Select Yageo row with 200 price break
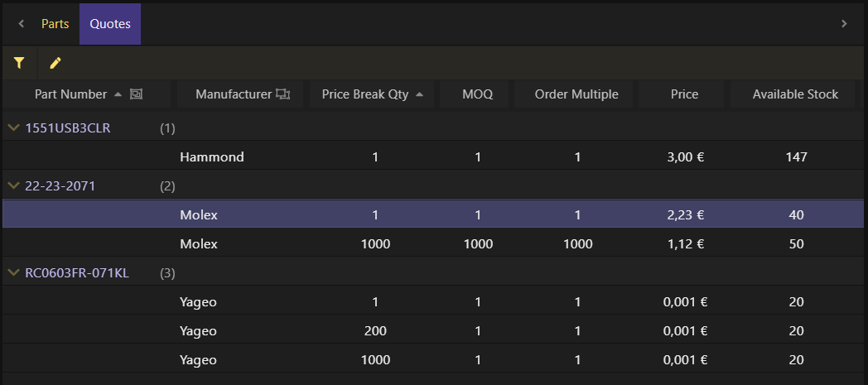 pyautogui.click(x=433, y=331)
